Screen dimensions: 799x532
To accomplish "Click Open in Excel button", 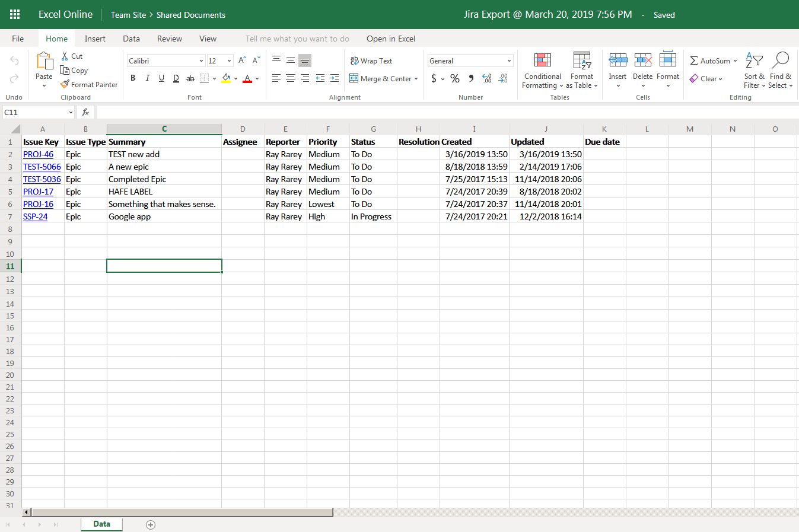I will click(390, 39).
